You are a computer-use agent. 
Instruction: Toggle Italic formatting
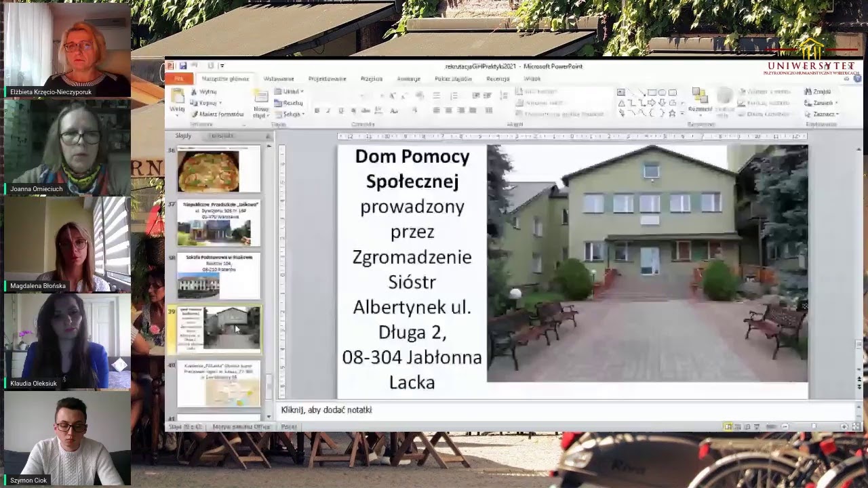(328, 110)
